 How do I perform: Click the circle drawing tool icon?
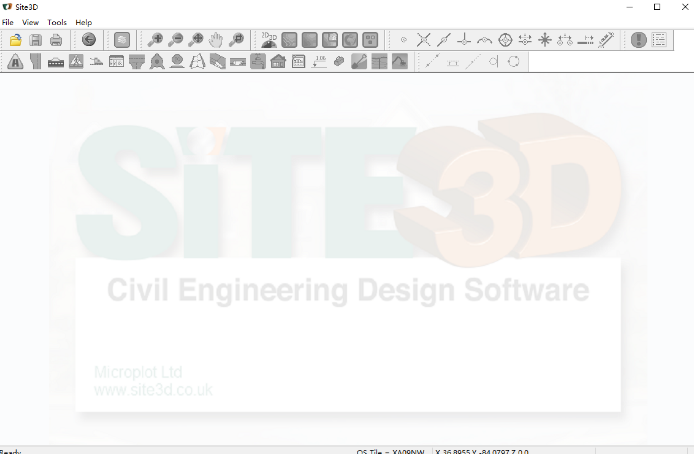(513, 62)
